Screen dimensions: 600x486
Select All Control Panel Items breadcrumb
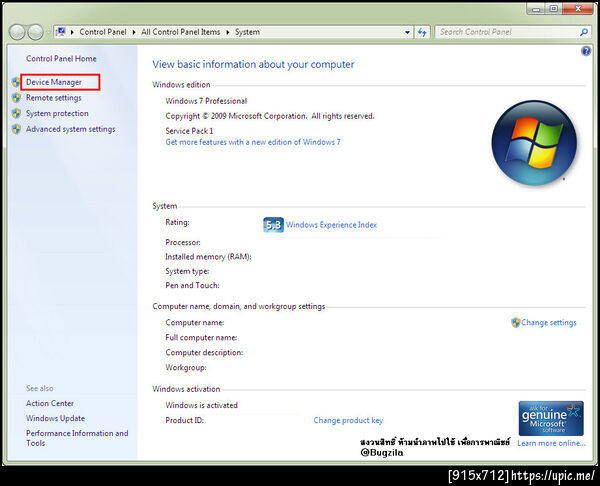click(x=181, y=32)
